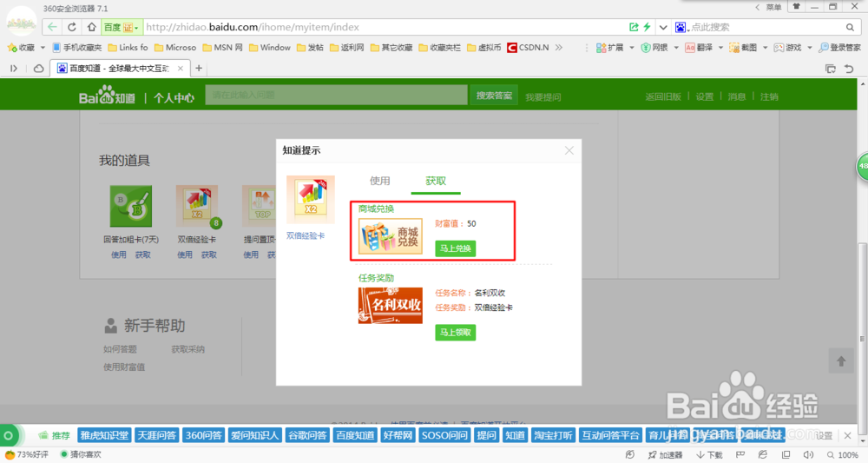Click the 100% zoom level control
Image resolution: width=868 pixels, height=463 pixels.
coord(843,455)
